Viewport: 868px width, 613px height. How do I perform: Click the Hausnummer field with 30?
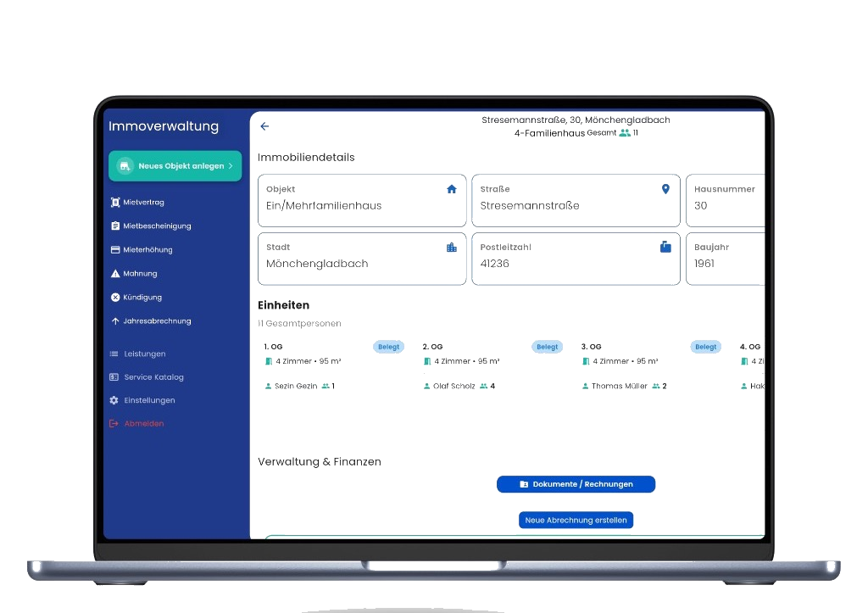[x=726, y=200]
